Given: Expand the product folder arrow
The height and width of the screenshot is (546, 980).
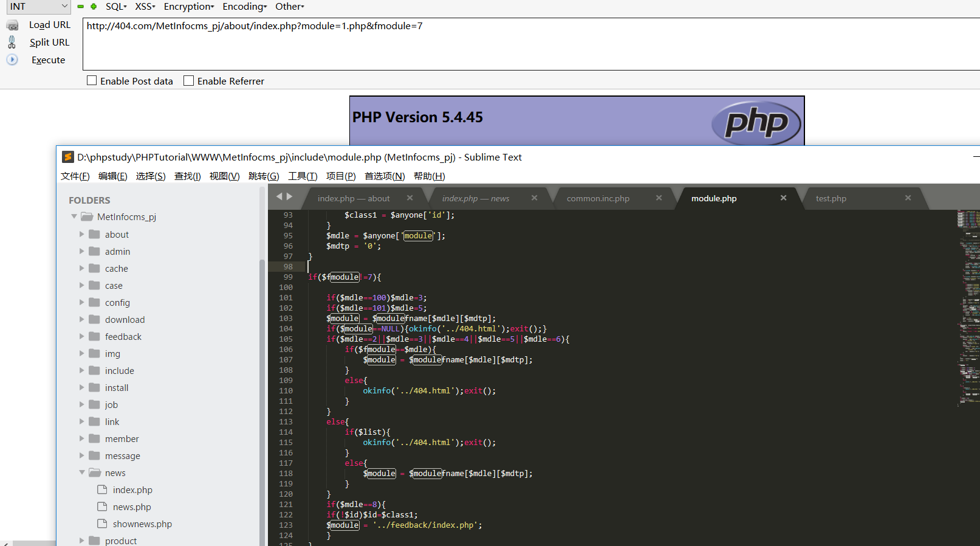Looking at the screenshot, I should 81,541.
